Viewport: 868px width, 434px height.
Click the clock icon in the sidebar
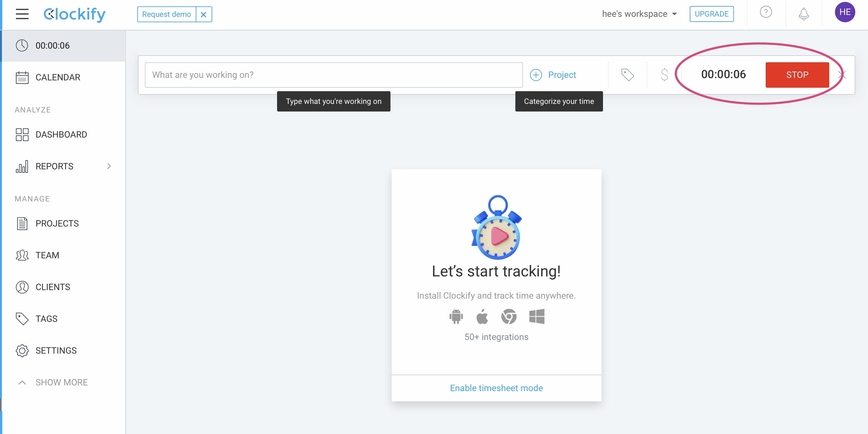point(22,45)
